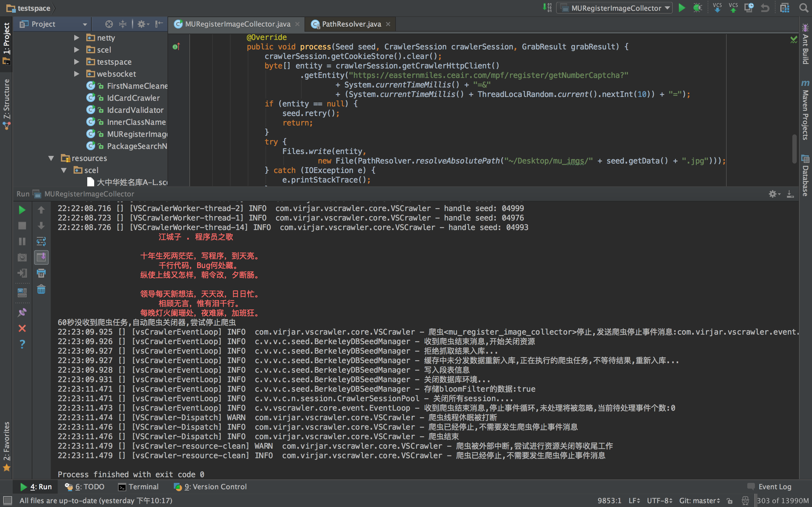Toggle Scroll to the End in console
812x507 pixels.
[x=41, y=258]
